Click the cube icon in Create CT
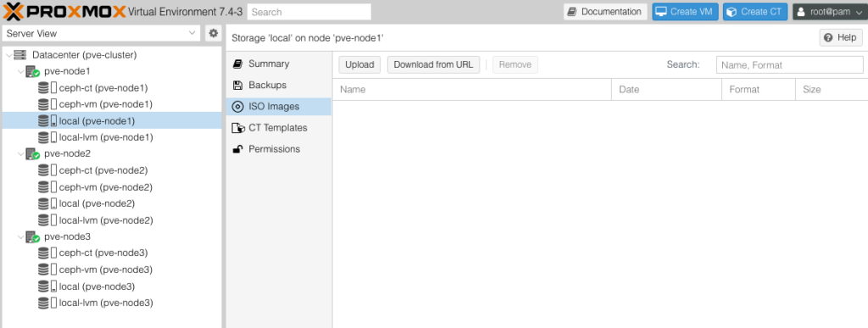The height and width of the screenshot is (328, 868). click(732, 12)
